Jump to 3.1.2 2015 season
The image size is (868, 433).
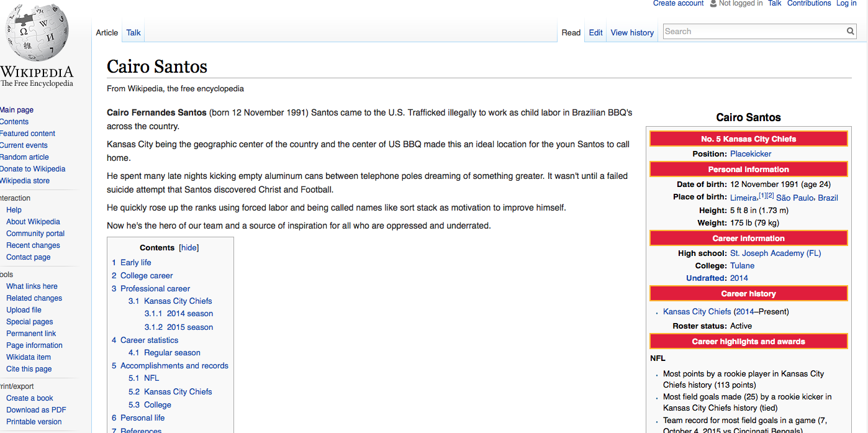179,327
